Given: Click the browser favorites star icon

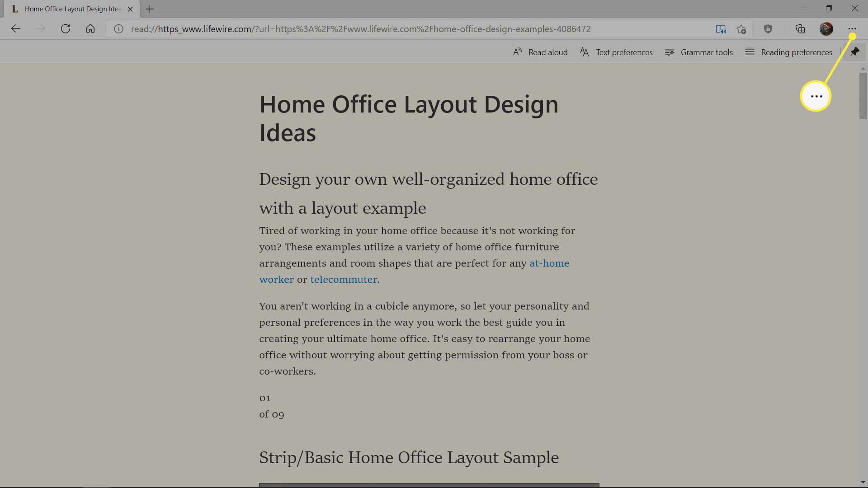Looking at the screenshot, I should 741,28.
